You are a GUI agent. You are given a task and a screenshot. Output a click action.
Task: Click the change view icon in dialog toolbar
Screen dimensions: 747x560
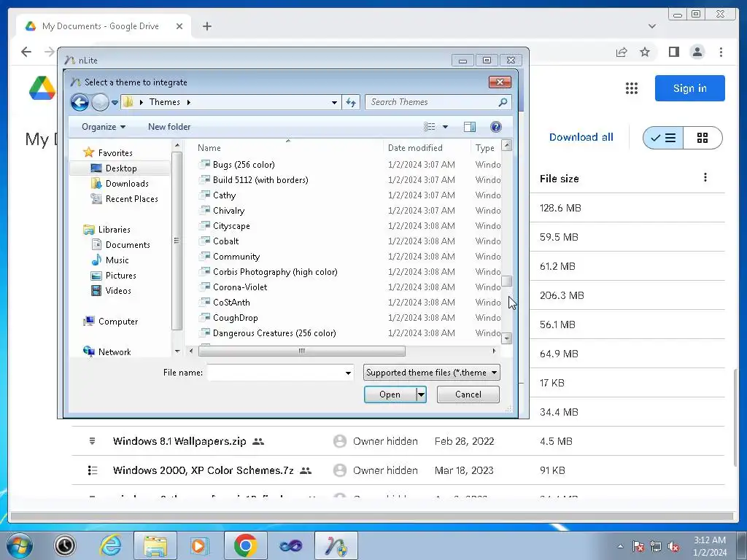(429, 127)
